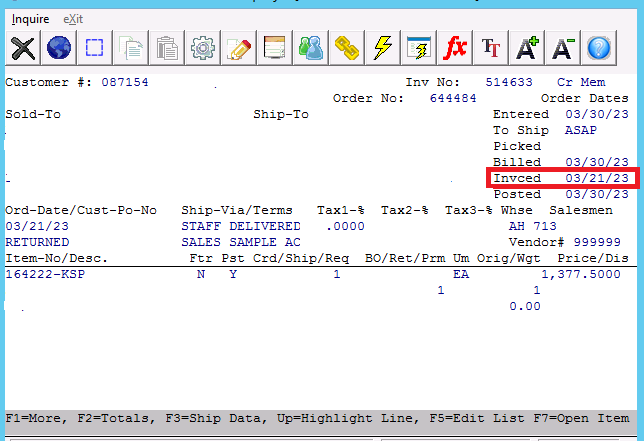The width and height of the screenshot is (644, 441).
Task: Click the To Ship value ASAP
Action: pyautogui.click(x=581, y=130)
